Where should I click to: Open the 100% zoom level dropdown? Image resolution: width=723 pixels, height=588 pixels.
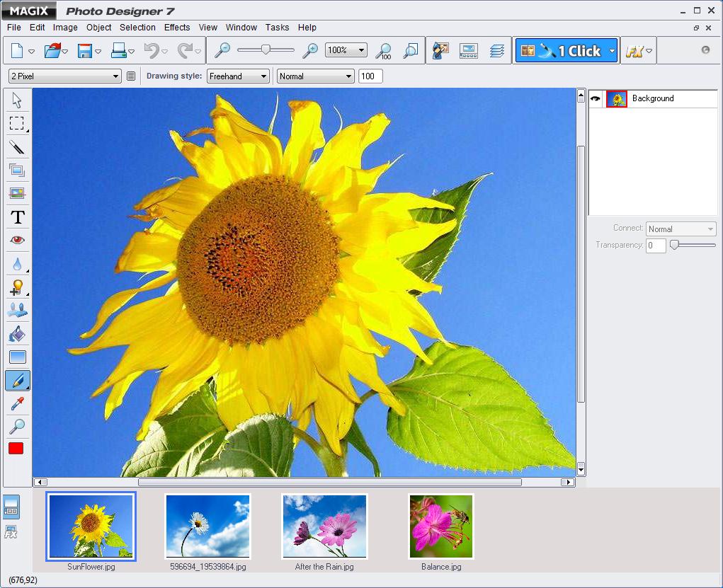pos(346,50)
